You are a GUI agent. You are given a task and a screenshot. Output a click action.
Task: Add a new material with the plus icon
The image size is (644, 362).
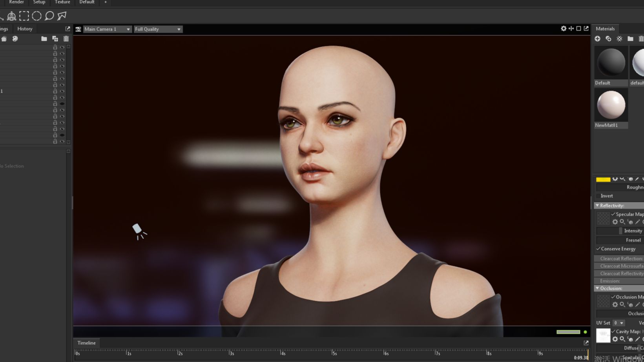(x=597, y=39)
